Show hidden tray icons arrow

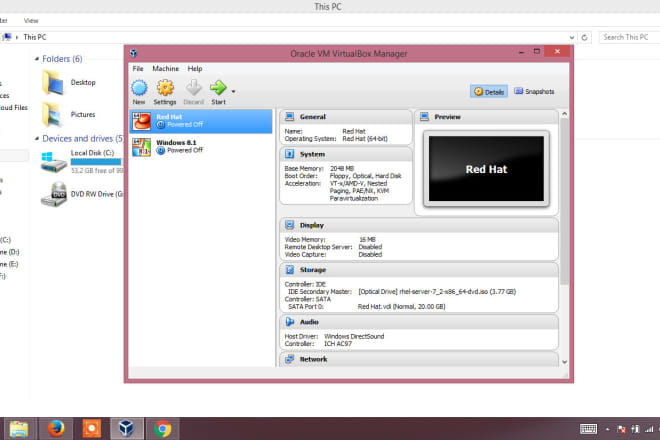(607, 429)
